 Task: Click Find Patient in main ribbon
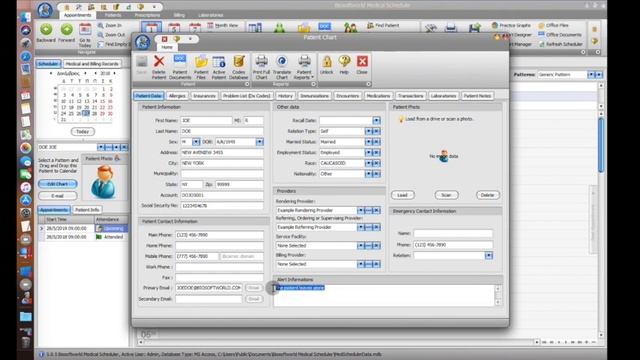pyautogui.click(x=383, y=25)
